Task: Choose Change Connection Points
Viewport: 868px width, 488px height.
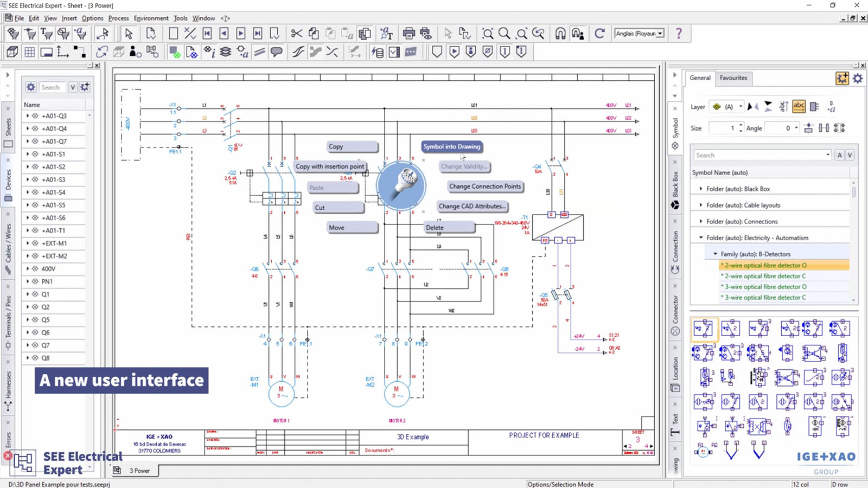Action: (x=485, y=186)
